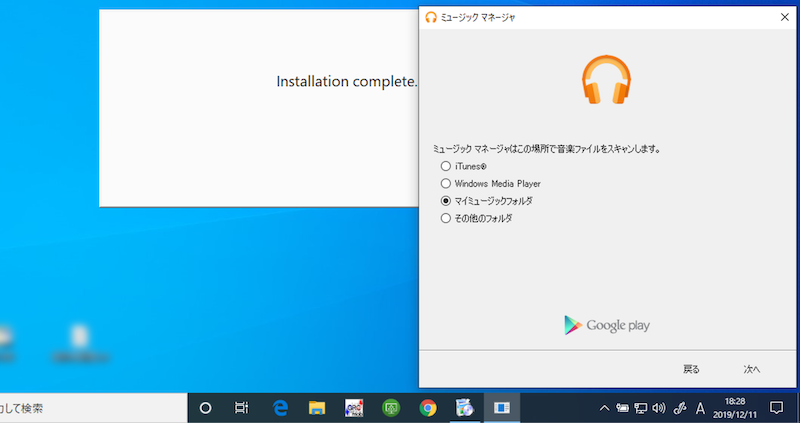The width and height of the screenshot is (800, 423).
Task: Click the volume speaker tray icon
Action: point(658,408)
